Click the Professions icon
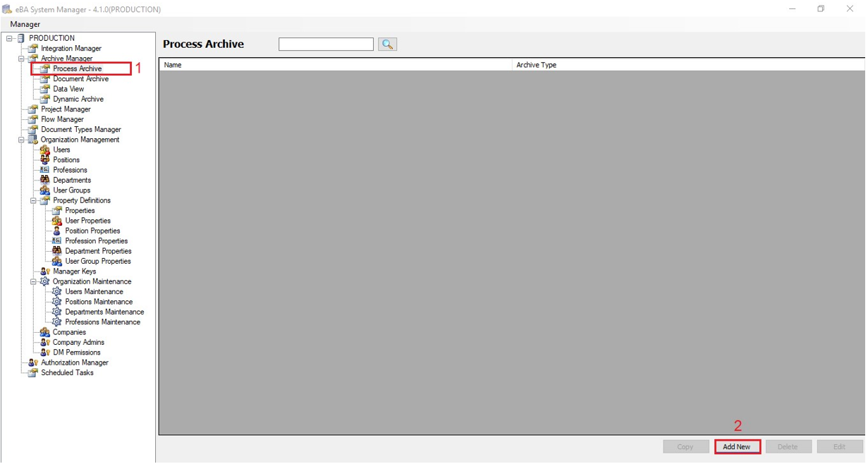 (x=44, y=170)
